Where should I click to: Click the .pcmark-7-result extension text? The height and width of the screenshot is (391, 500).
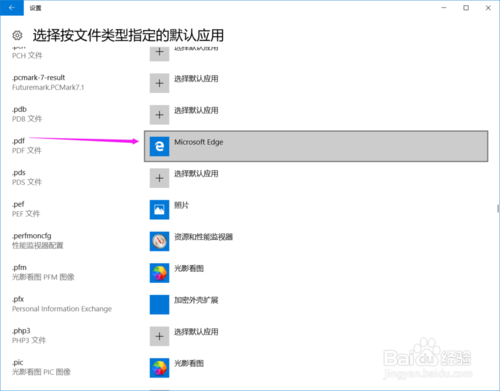click(x=39, y=78)
